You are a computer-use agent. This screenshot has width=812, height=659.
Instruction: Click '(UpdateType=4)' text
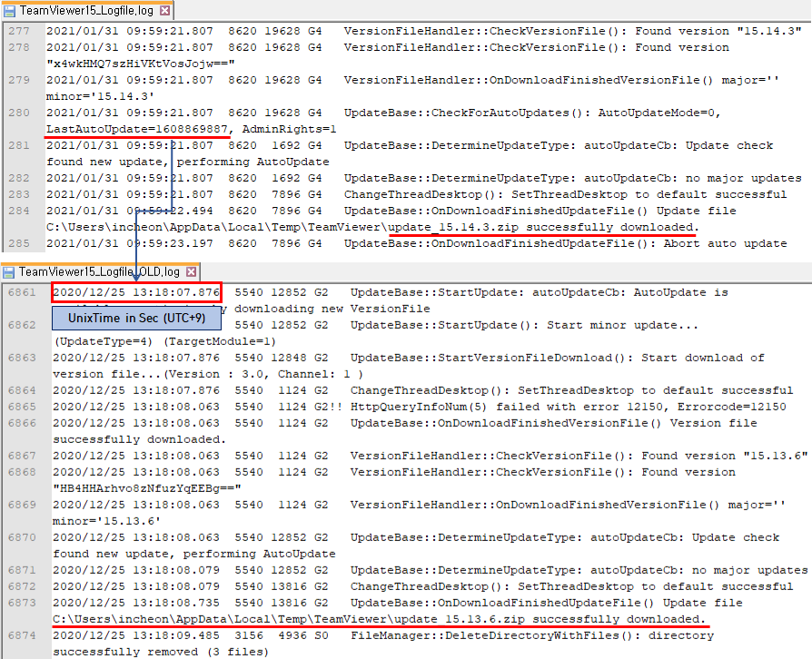(x=103, y=341)
